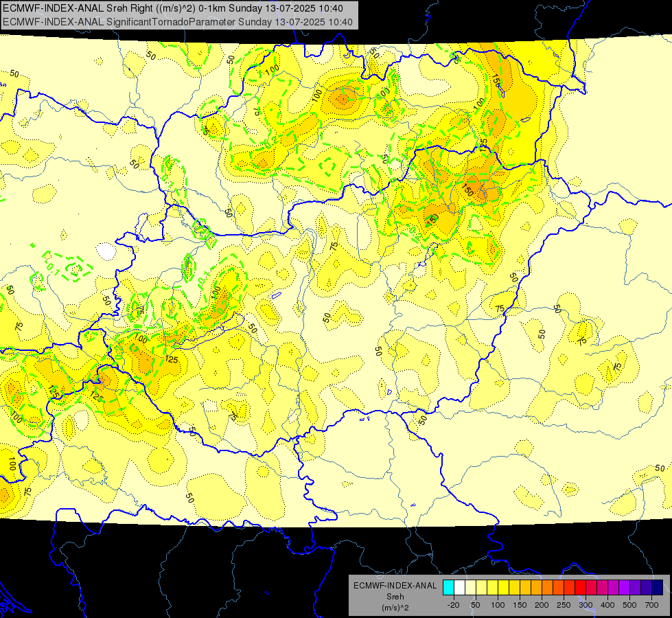This screenshot has height=618, width=672.
Task: Select the cyan swatch in the legend
Action: tap(448, 588)
